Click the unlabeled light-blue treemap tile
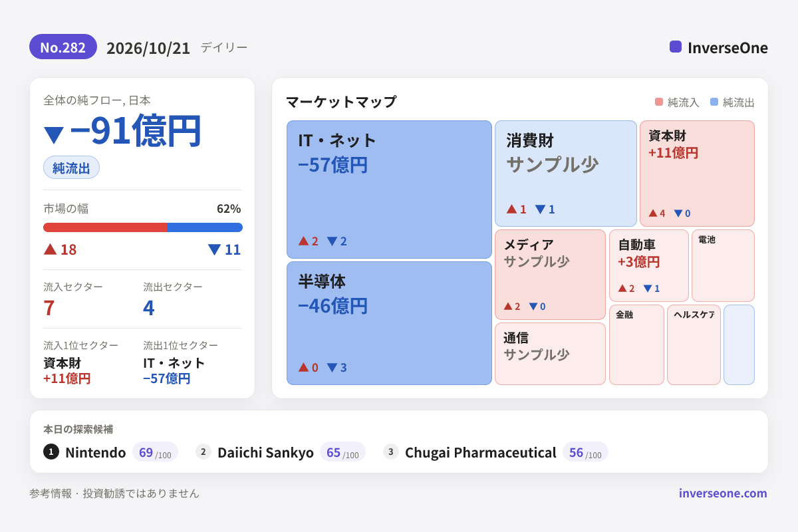 (x=739, y=344)
